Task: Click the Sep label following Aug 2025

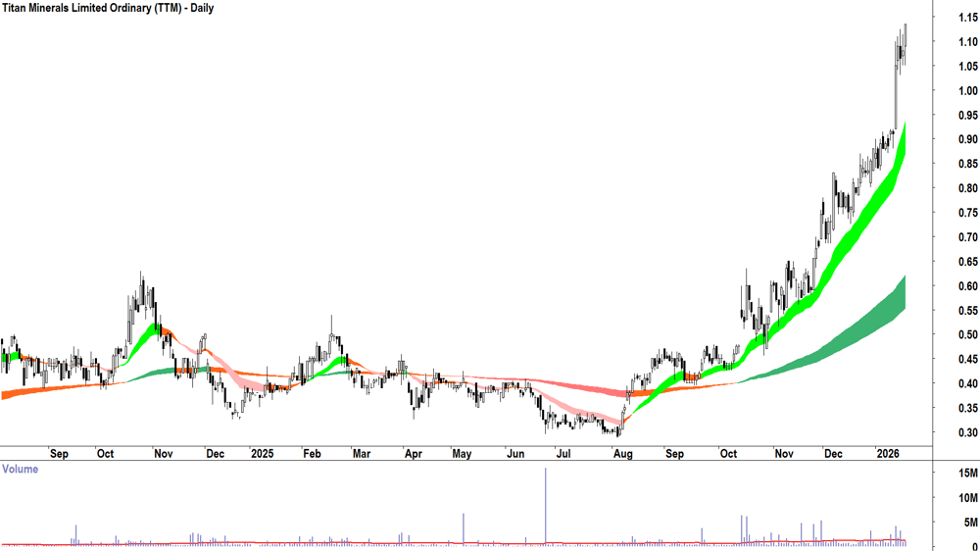Action: click(674, 453)
